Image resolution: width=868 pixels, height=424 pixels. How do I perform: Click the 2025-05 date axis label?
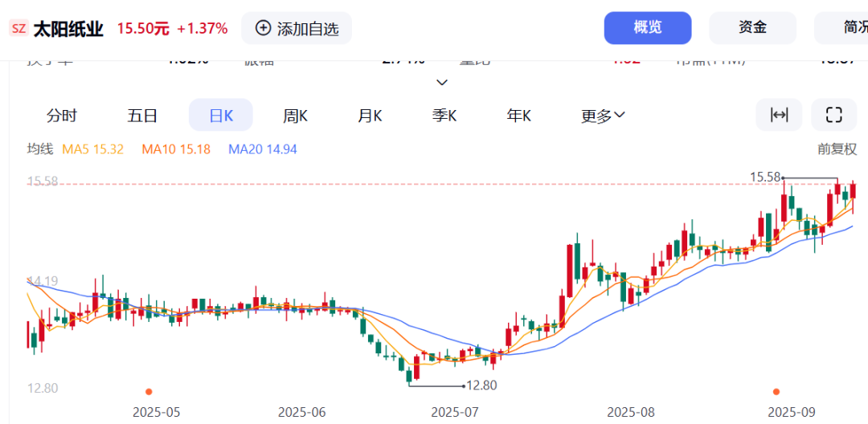(157, 412)
